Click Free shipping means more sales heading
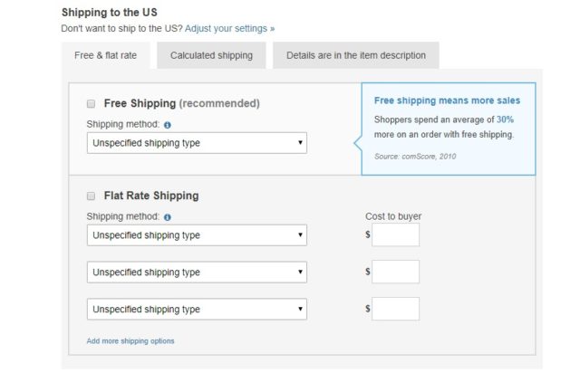The height and width of the screenshot is (392, 580). point(447,100)
